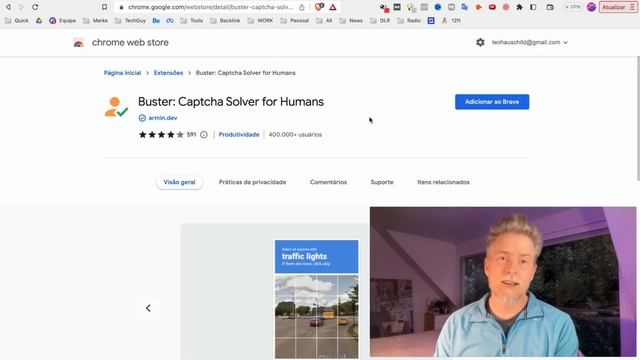Open the blue square bookmark icon after Radio

[x=431, y=20]
